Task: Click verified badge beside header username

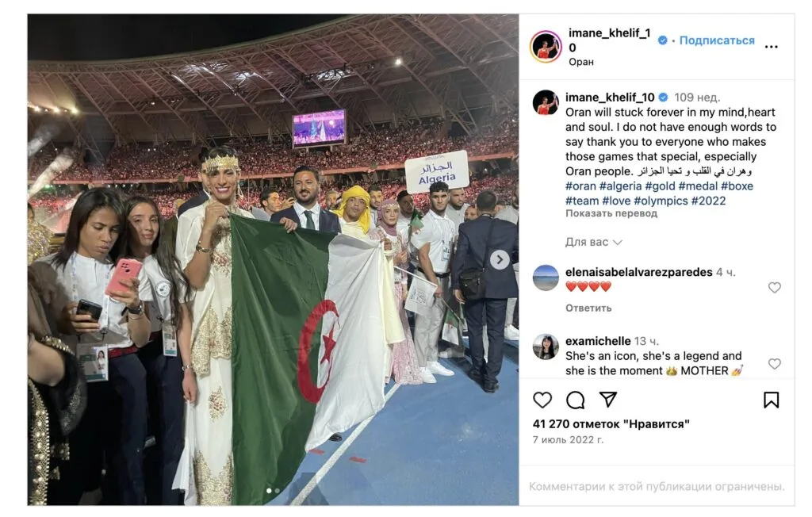Action: [662, 40]
